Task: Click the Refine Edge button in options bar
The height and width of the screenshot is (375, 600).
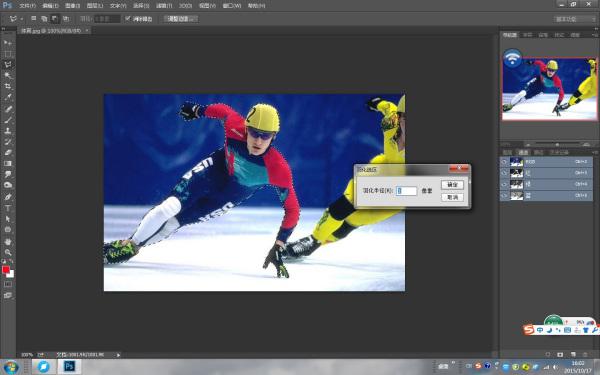Action: click(x=181, y=19)
